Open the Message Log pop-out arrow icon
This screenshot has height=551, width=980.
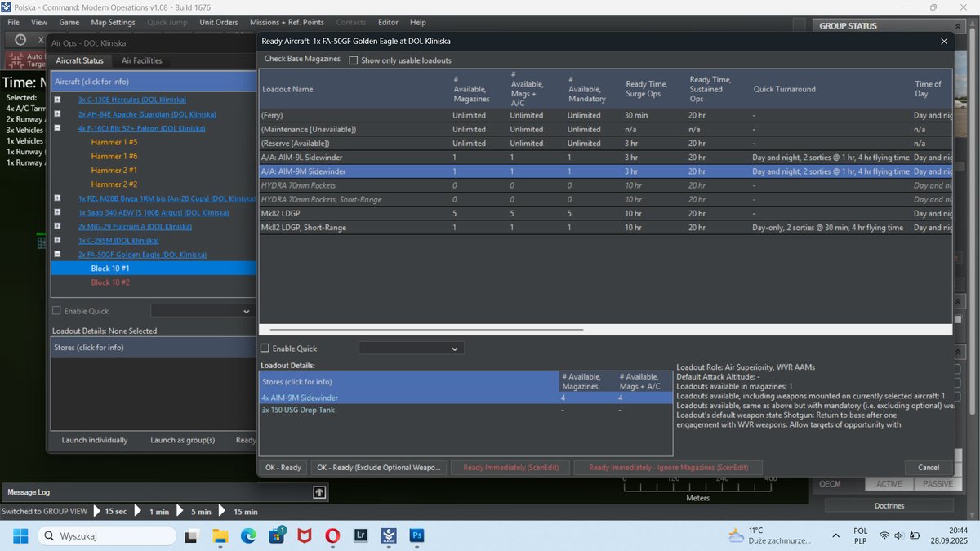click(x=319, y=492)
